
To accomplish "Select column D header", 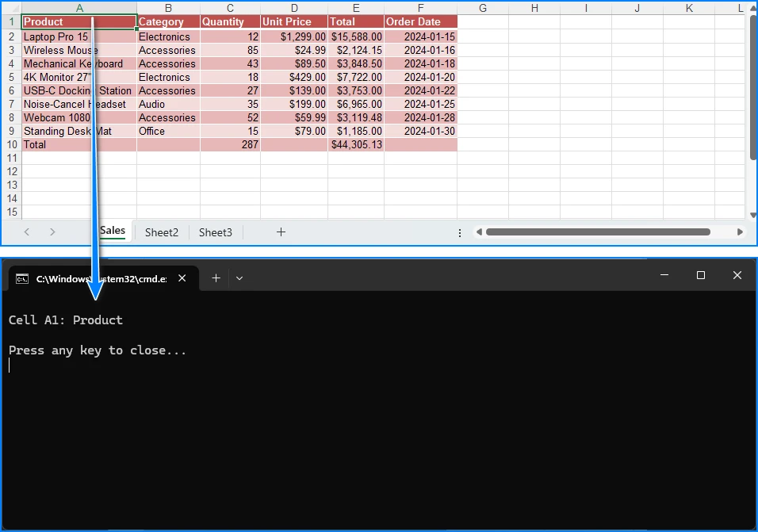I will [294, 8].
